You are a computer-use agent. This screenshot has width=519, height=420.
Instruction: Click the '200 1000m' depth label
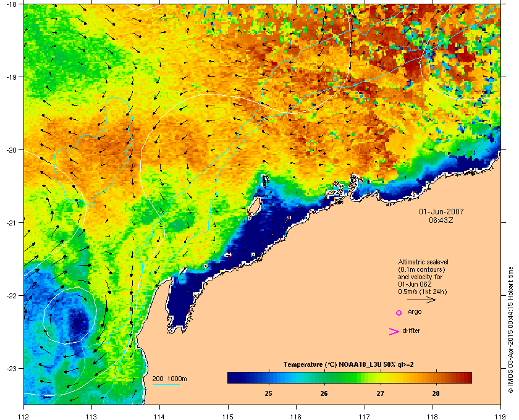pos(169,379)
